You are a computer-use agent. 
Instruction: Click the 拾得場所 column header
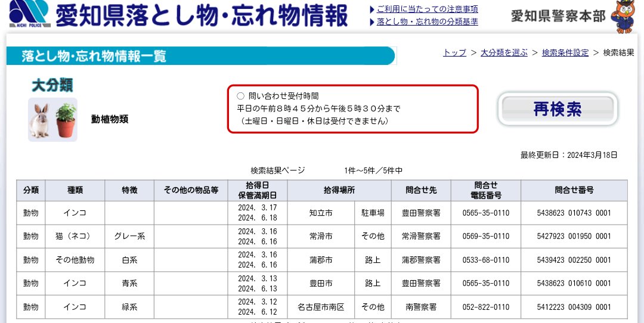[339, 191]
